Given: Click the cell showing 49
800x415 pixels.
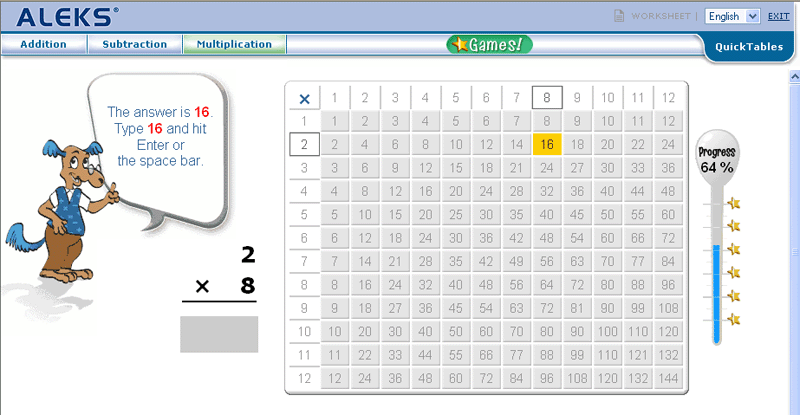Looking at the screenshot, I should click(x=516, y=261).
